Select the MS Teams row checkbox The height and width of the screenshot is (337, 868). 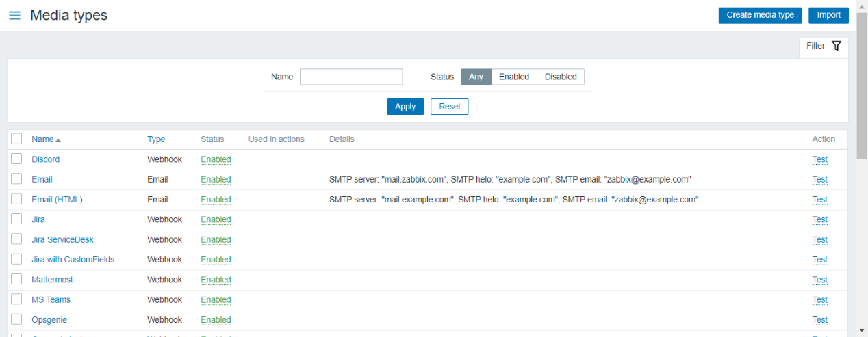pyautogui.click(x=16, y=299)
